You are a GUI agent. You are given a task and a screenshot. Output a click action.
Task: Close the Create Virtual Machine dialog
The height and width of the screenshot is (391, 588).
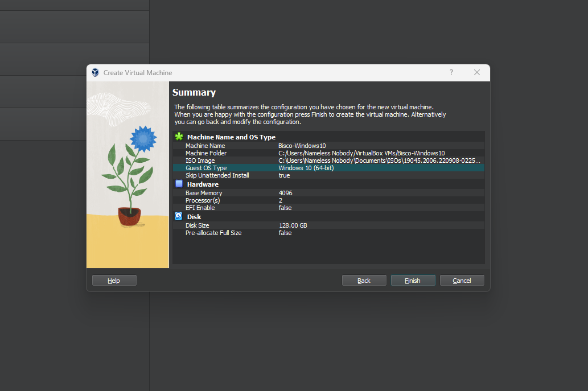click(x=477, y=72)
